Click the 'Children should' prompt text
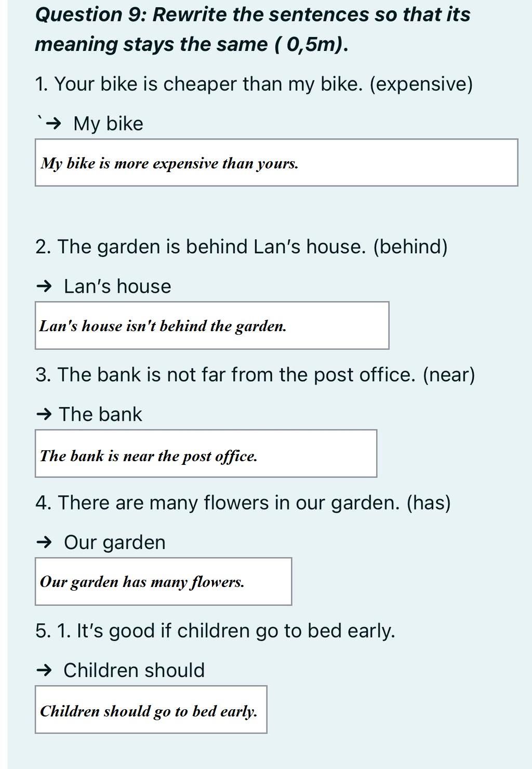 (134, 670)
